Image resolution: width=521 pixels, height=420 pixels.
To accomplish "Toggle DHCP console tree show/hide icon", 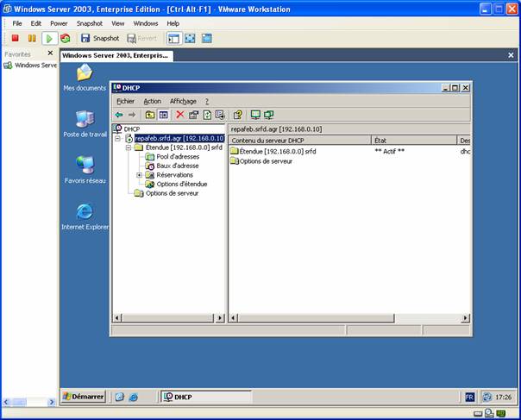I will coord(163,115).
